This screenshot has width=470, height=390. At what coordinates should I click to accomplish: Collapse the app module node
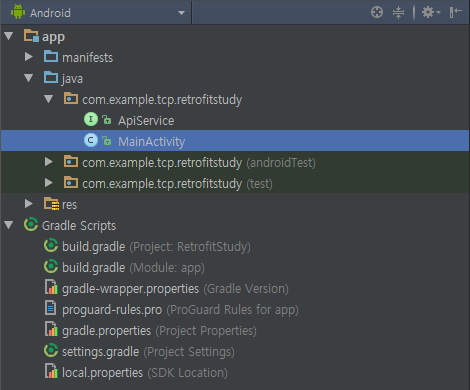[9, 36]
